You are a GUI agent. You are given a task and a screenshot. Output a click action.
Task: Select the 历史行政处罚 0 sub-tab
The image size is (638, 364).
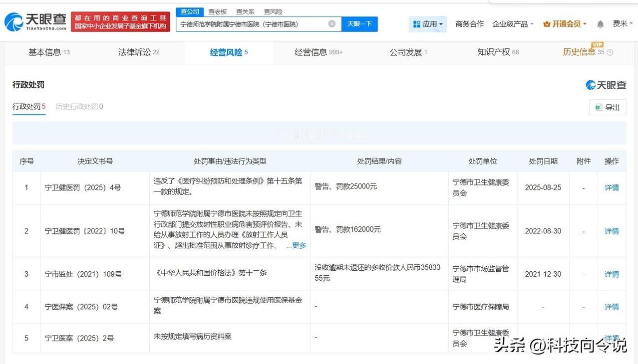(79, 106)
